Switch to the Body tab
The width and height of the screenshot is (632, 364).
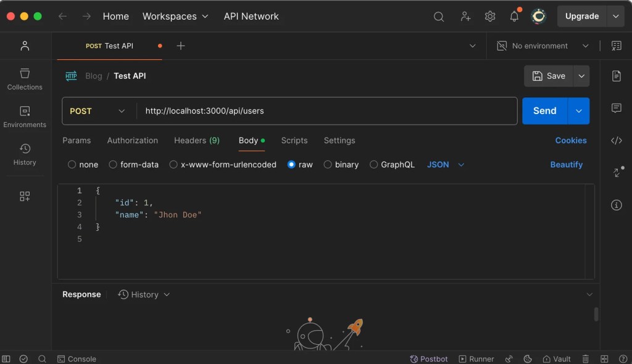(x=252, y=140)
